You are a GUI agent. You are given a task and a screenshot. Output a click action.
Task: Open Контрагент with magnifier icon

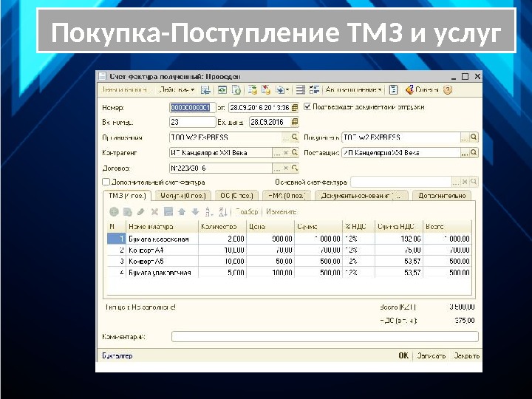pos(295,153)
